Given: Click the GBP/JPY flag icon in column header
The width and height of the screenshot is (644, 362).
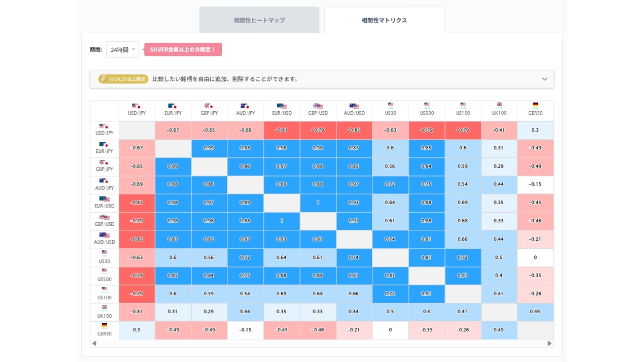Looking at the screenshot, I should coord(209,106).
